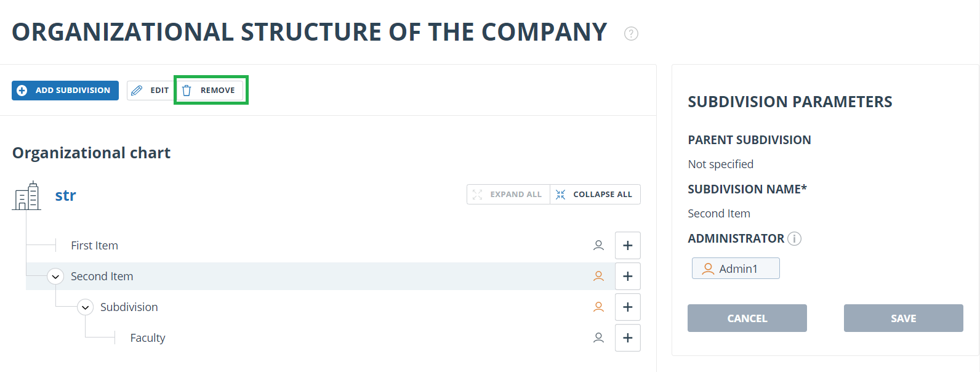This screenshot has height=372, width=980.
Task: Click the orange person icon in Second Item row
Action: pos(598,276)
